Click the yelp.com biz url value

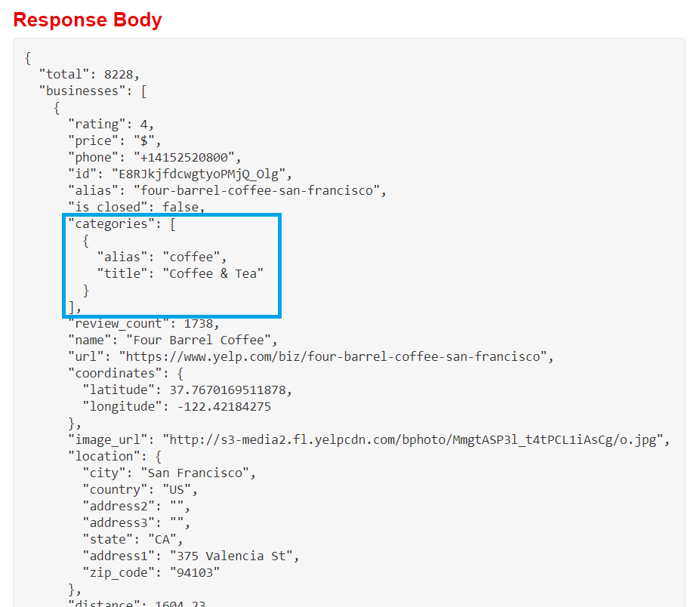333,356
